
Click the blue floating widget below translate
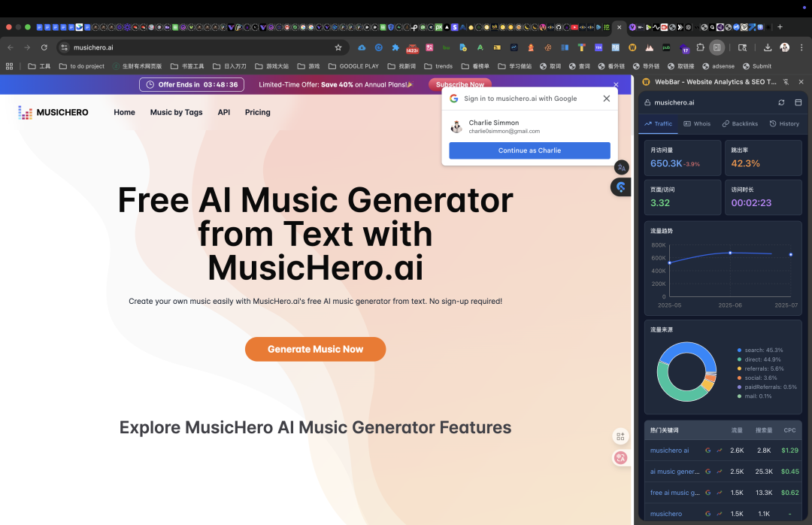tap(621, 187)
